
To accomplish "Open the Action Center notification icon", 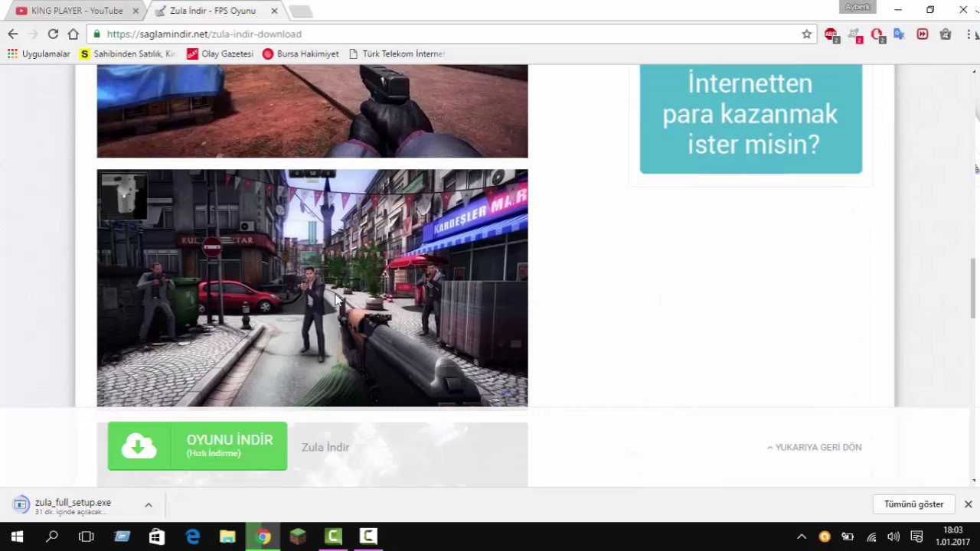I will pyautogui.click(x=916, y=536).
